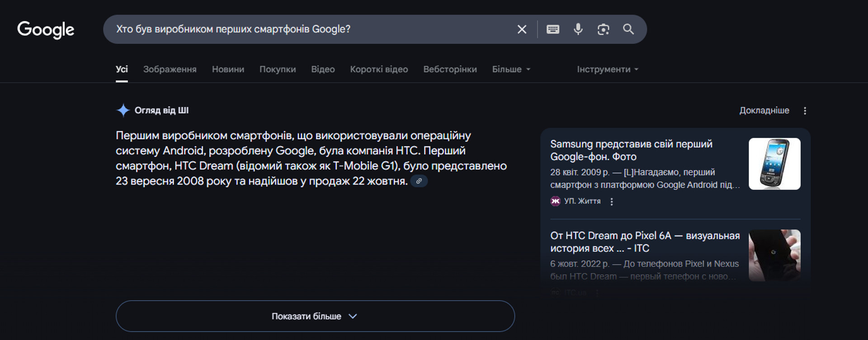Go to the Покупки tab
The image size is (868, 340).
tap(278, 69)
